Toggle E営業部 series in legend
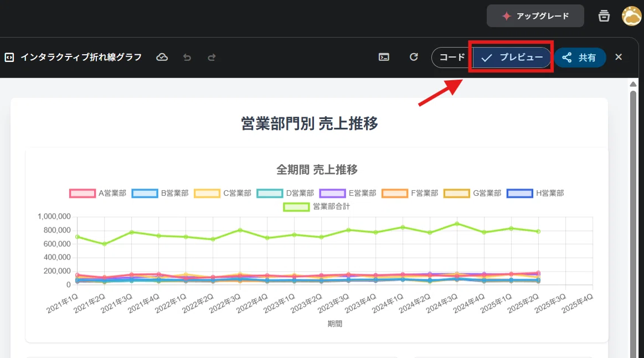 point(348,193)
